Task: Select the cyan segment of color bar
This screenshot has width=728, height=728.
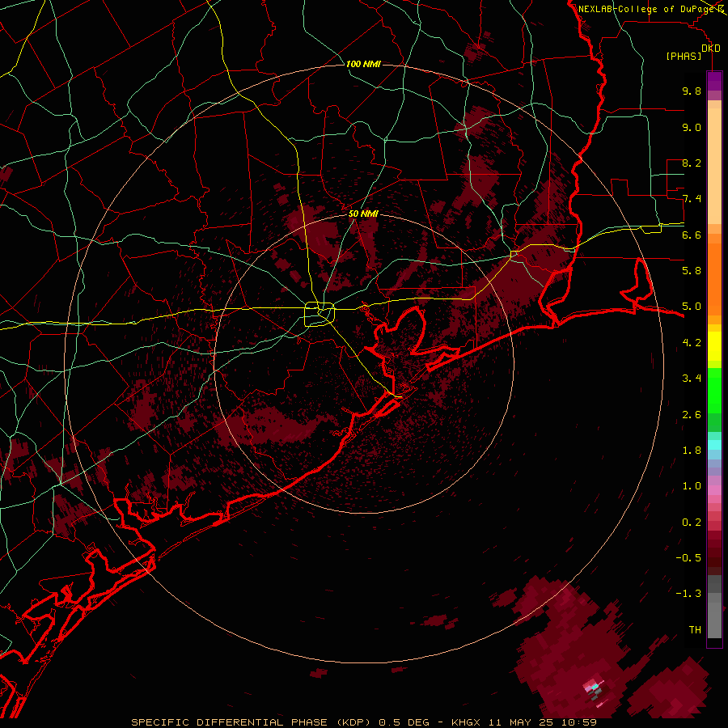Action: (x=714, y=444)
